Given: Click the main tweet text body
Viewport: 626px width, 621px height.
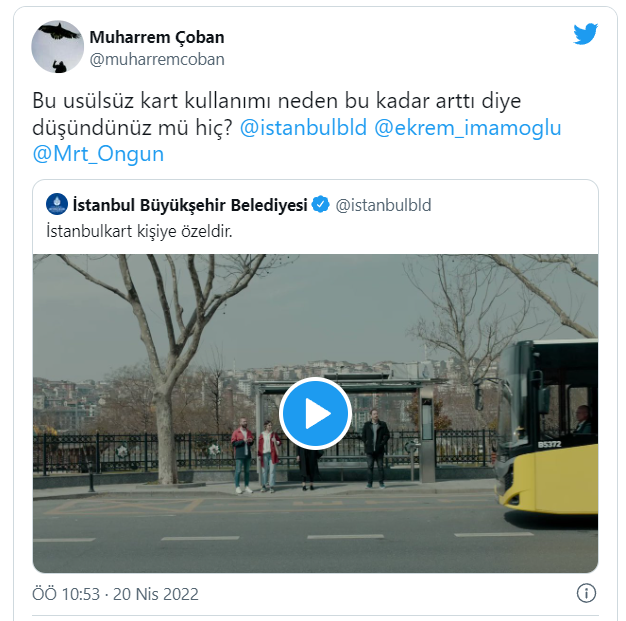Looking at the screenshot, I should 297,127.
